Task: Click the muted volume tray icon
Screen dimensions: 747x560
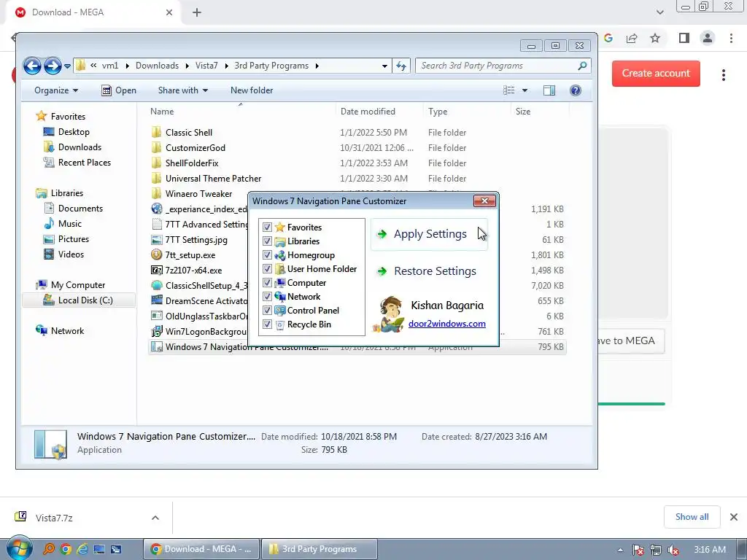Action: coord(673,550)
